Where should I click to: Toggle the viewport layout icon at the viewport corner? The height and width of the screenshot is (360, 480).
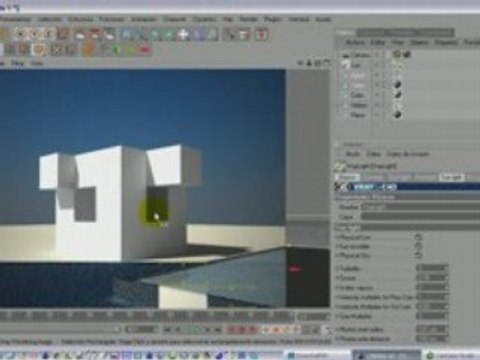[x=327, y=62]
